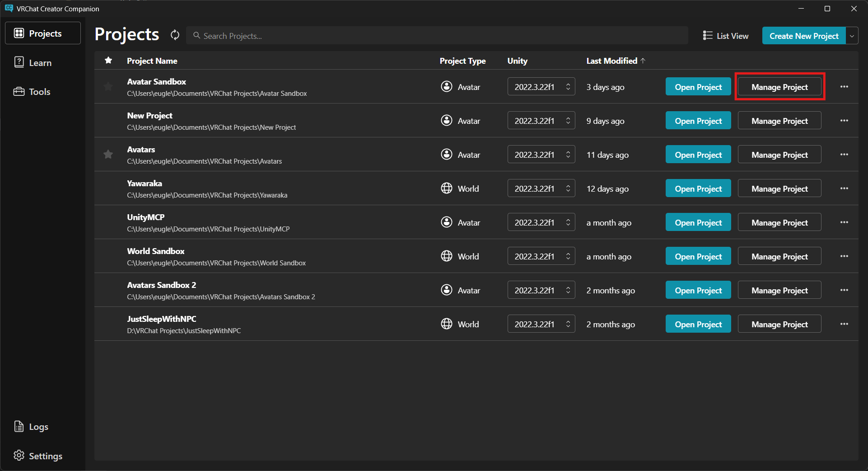Change Unity version for Avatars Sandbox 2
868x471 pixels.
[x=541, y=290]
